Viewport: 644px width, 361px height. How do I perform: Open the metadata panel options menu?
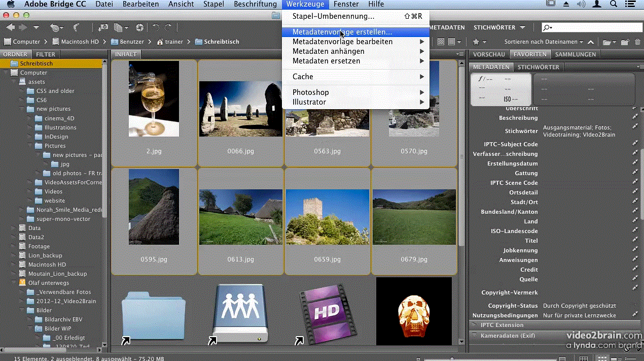pos(640,67)
